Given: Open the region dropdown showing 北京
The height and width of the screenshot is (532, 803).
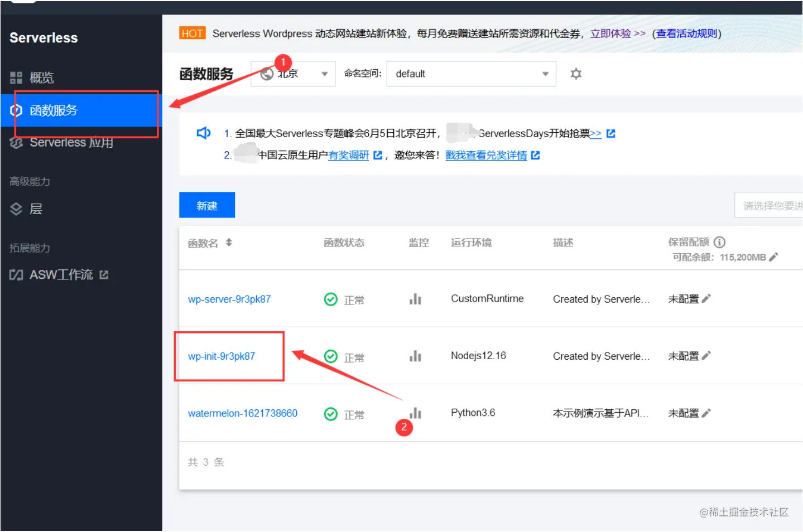Looking at the screenshot, I should click(293, 74).
